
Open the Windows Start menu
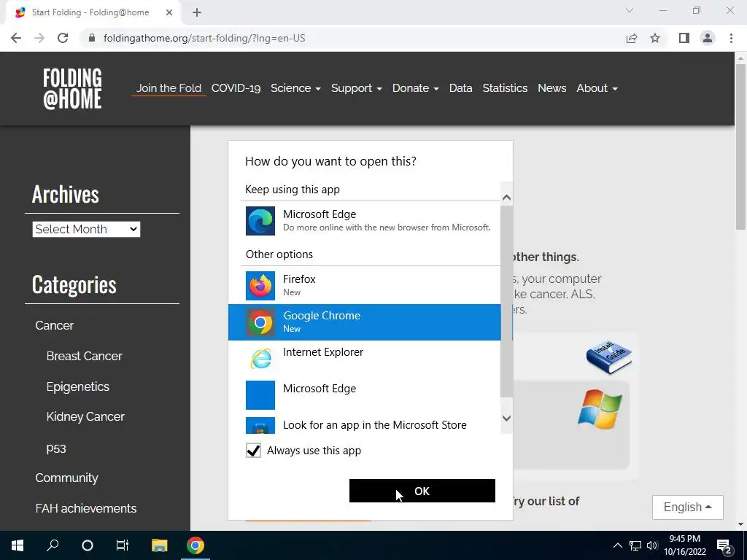tap(18, 545)
